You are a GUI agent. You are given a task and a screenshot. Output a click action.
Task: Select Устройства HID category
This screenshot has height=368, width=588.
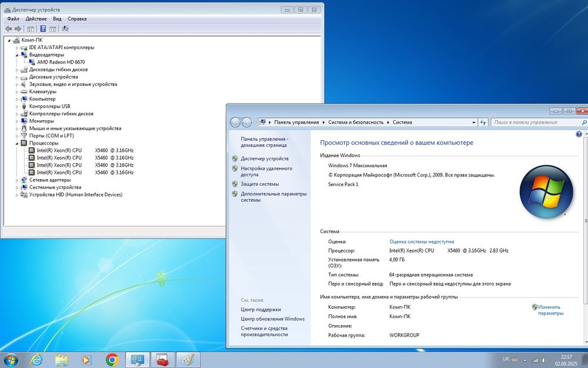76,194
